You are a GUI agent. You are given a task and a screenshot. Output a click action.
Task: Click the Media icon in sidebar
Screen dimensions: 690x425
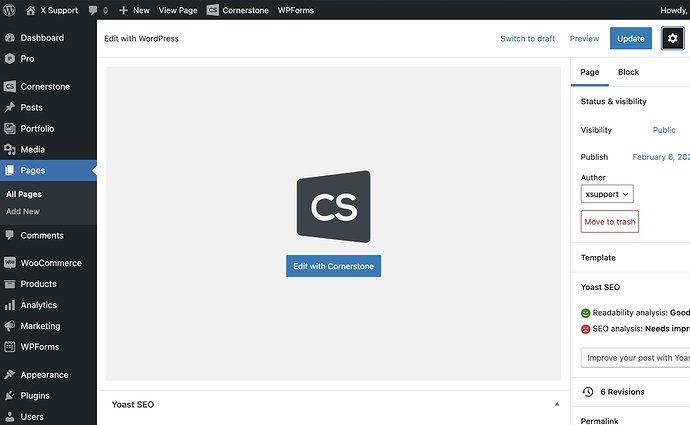[x=10, y=150]
